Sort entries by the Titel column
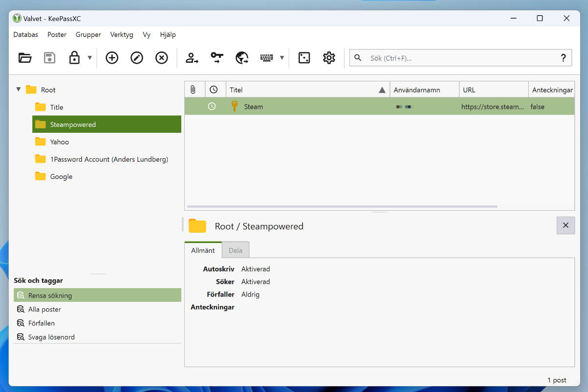Viewport: 588px width, 392px height. 308,90
